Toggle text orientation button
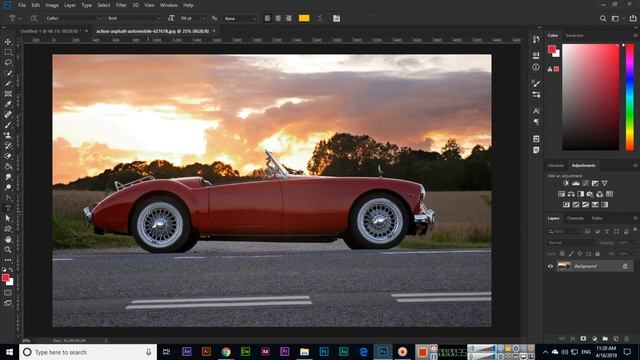The image size is (640, 360). (34, 18)
